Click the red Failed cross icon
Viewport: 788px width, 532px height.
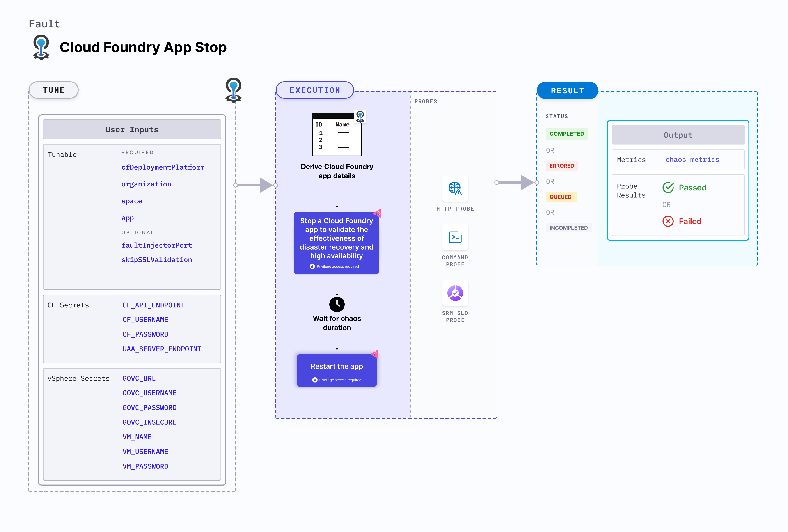(x=668, y=222)
